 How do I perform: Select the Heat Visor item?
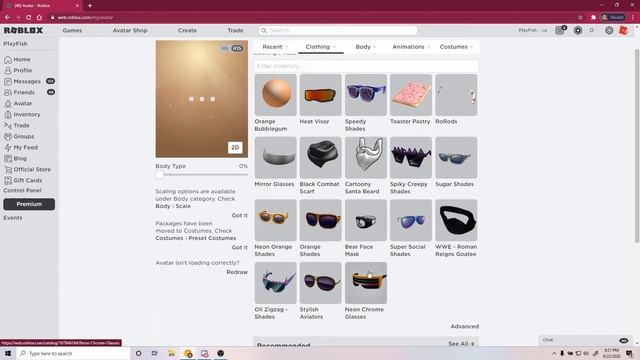click(320, 95)
